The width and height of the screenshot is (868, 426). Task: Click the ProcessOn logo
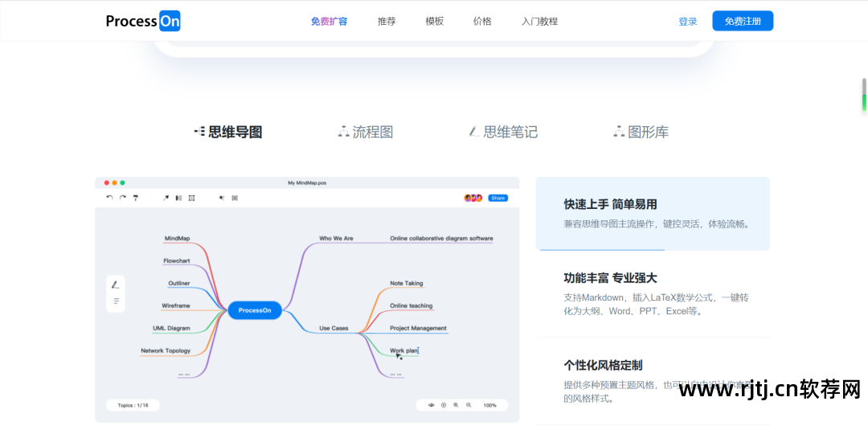[x=143, y=21]
